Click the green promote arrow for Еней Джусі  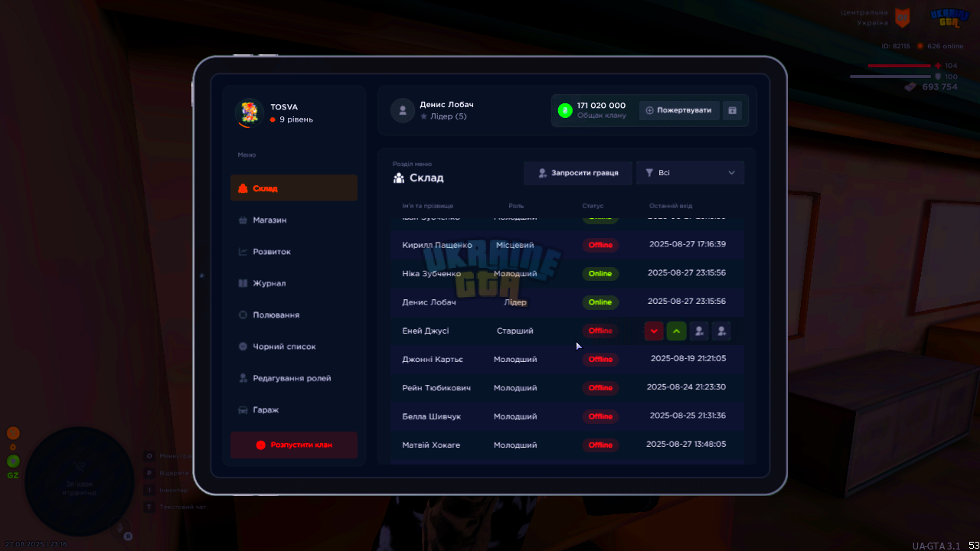(x=676, y=331)
